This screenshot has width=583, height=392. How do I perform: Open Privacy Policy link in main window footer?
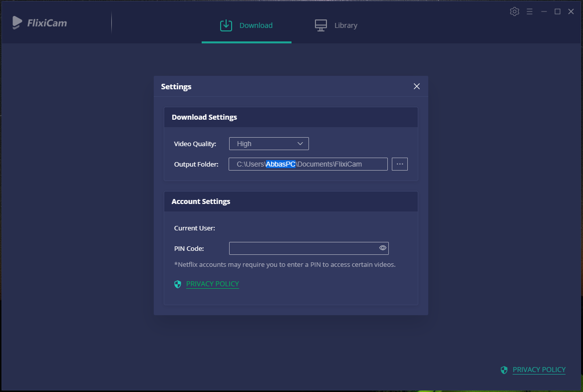[539, 370]
